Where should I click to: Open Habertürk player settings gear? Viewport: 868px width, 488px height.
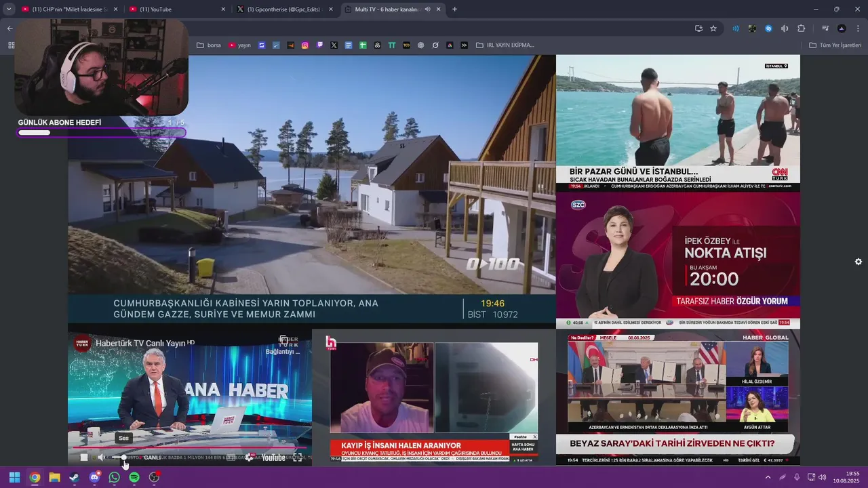coord(249,457)
